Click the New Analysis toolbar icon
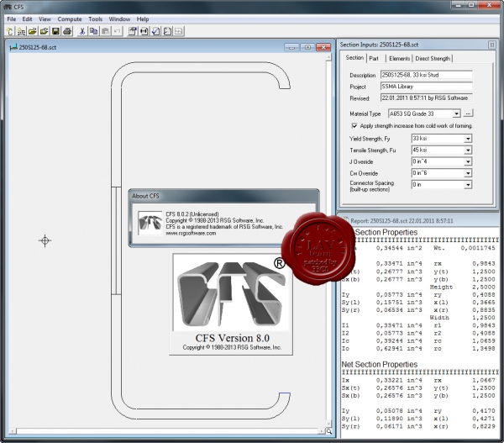 click(21, 31)
